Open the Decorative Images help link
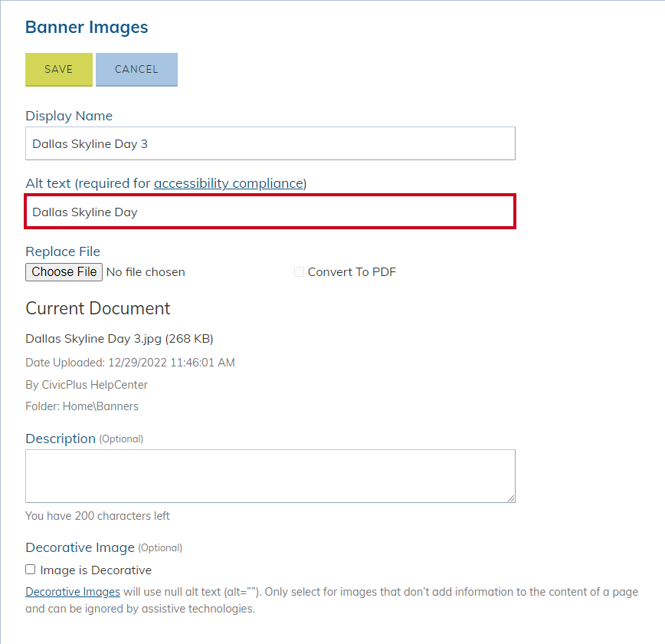 coord(73,592)
